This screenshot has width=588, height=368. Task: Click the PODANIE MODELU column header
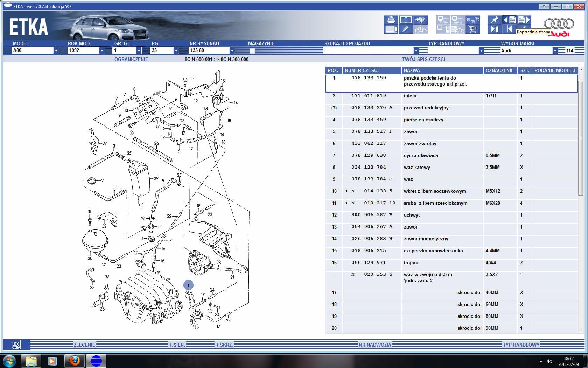[x=555, y=70]
